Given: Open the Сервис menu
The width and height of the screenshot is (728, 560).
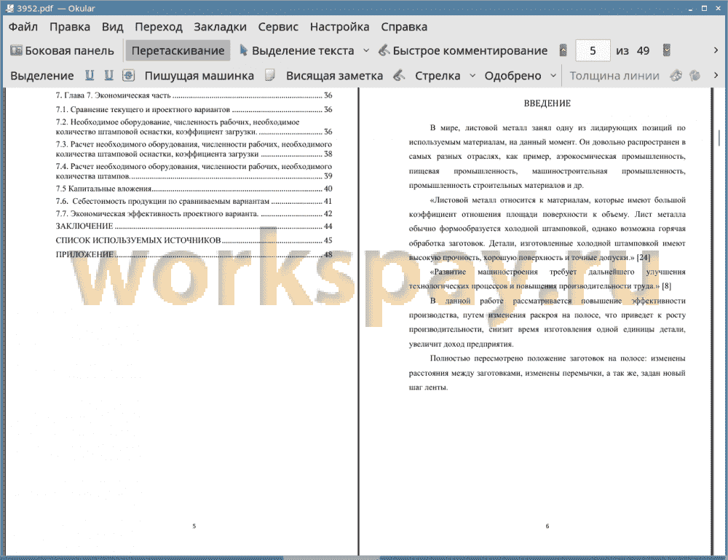Looking at the screenshot, I should [x=278, y=27].
